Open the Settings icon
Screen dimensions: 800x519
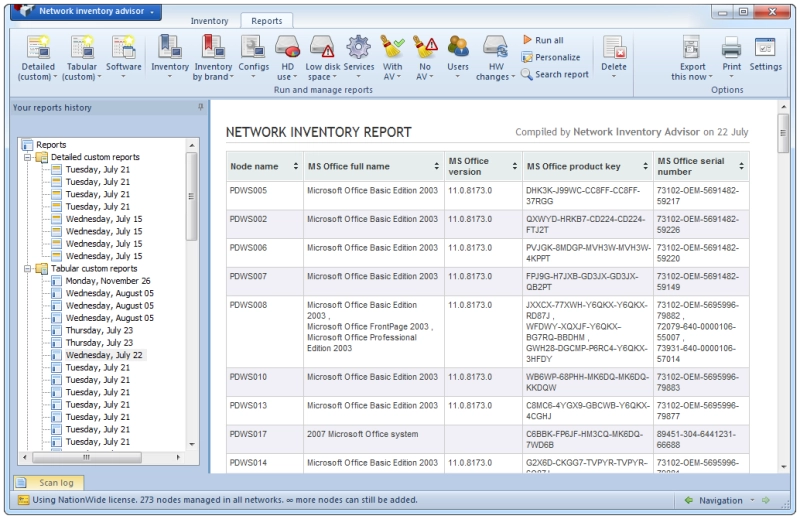coord(765,47)
